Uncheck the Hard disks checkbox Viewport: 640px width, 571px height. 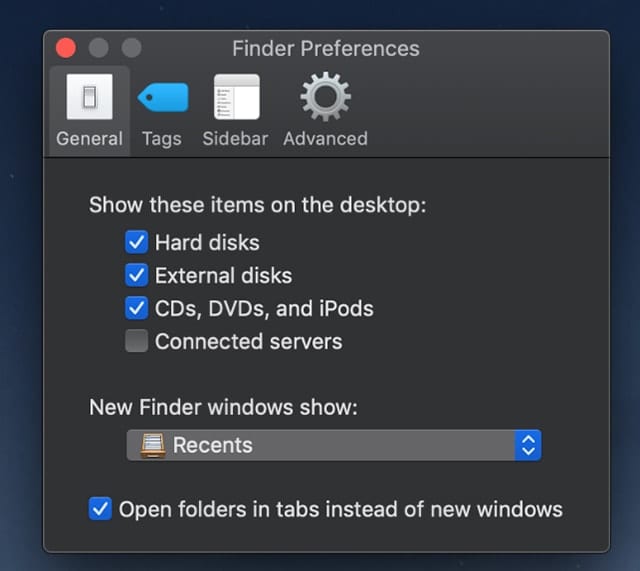(x=137, y=242)
